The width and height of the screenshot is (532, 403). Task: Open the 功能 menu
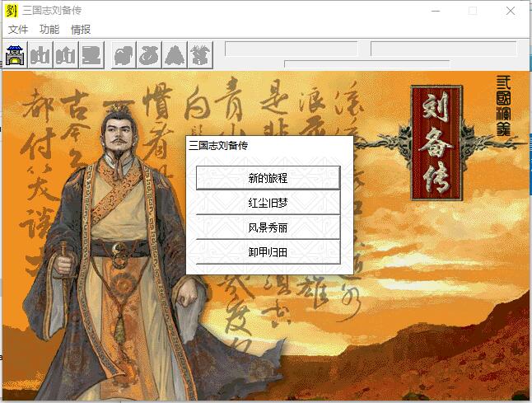[49, 30]
